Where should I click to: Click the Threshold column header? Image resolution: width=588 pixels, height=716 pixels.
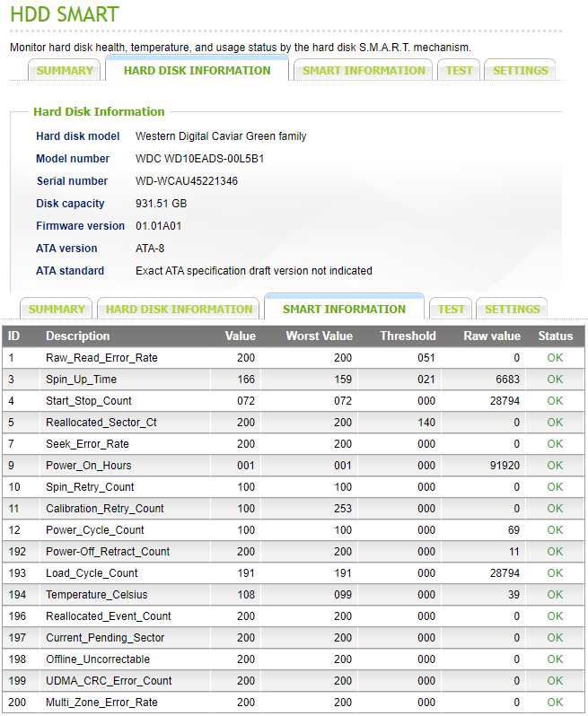[x=408, y=336]
